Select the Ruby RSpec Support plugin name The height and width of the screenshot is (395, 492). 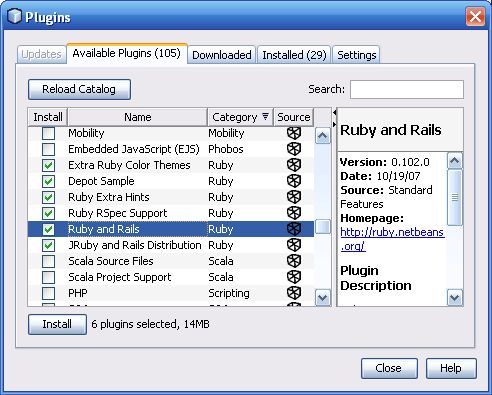(118, 213)
